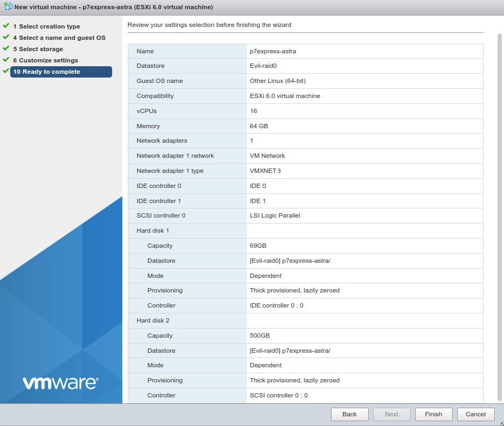
Task: Click the checkmark beside Ready to complete
Action: [6, 71]
